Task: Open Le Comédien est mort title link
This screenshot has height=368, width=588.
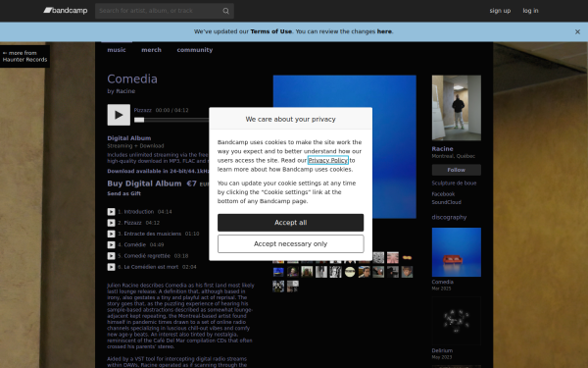Action: 151,267
